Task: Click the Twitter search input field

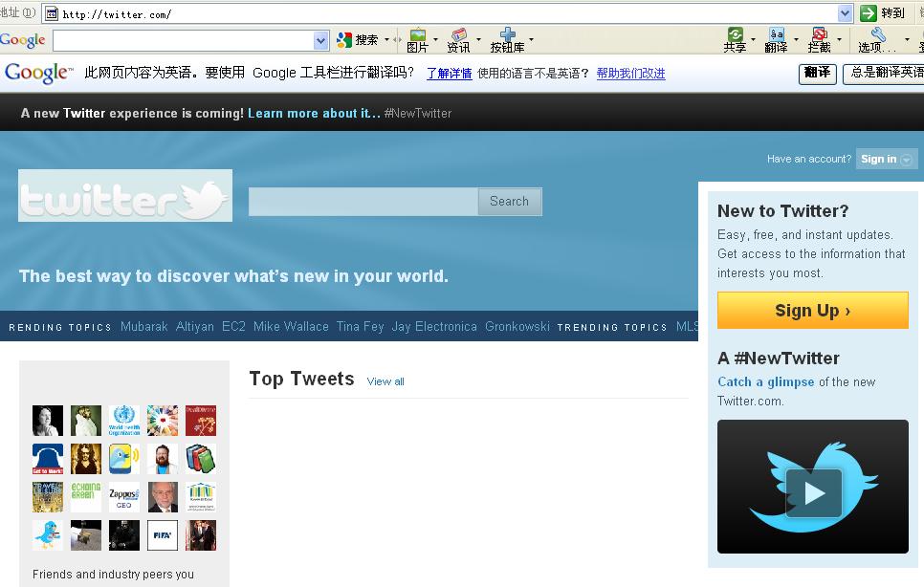Action: point(363,202)
